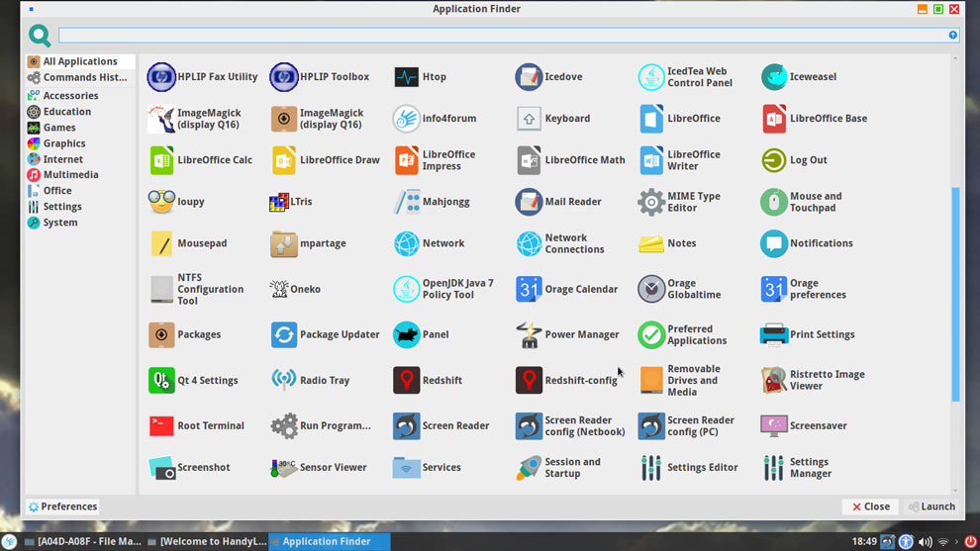The image size is (980, 551).
Task: Filter by the Office category
Action: (80, 191)
